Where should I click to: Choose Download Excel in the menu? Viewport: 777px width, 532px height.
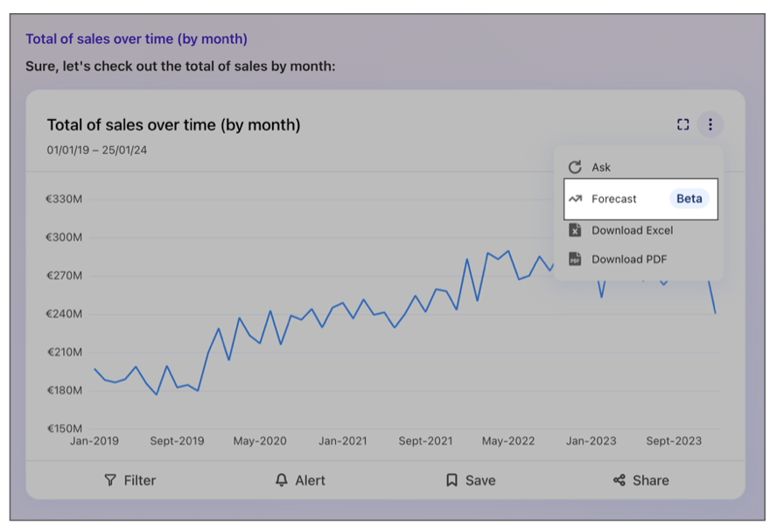click(x=632, y=230)
